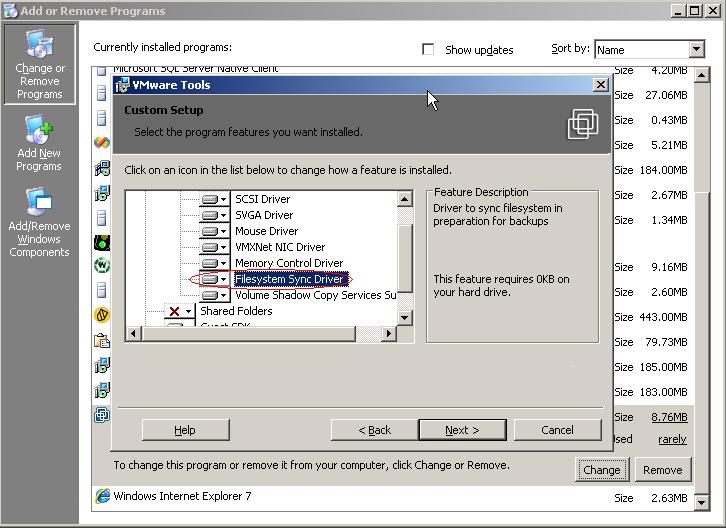
Task: Select Microsoft SQL Server Native Client entry
Action: (x=195, y=69)
